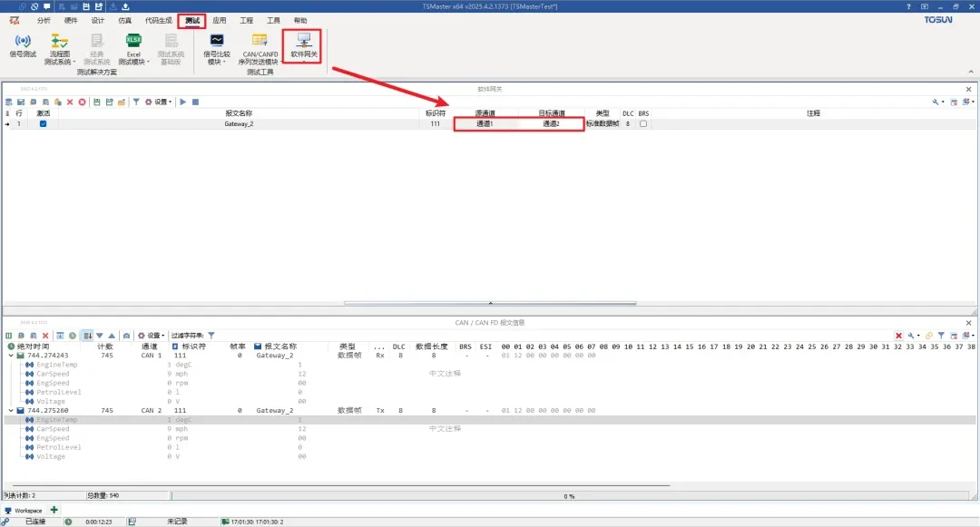
Task: Collapse the CAN 1 Gateway_2 message row
Action: pos(12,356)
